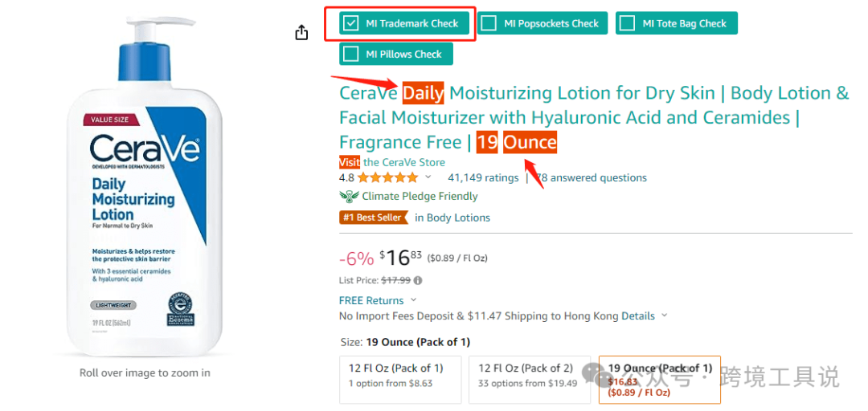Uncheck the MI Trademark Check checkbox
This screenshot has height=411, width=868.
click(x=350, y=23)
